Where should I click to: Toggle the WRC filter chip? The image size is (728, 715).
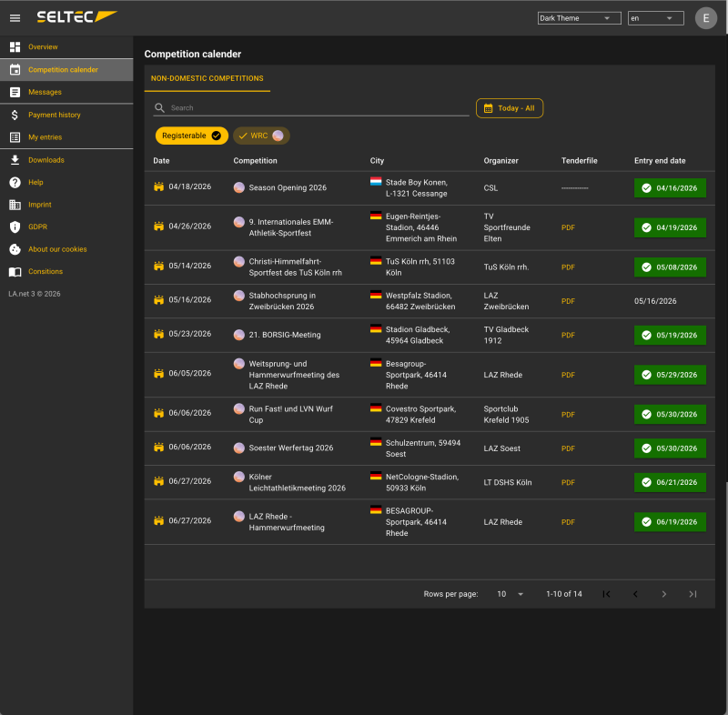[x=261, y=136]
